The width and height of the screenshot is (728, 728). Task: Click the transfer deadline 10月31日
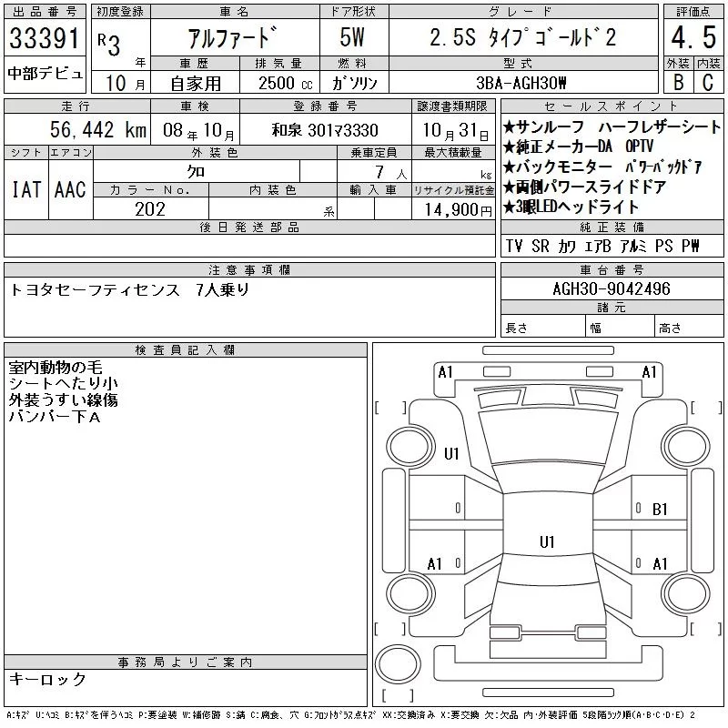(456, 131)
